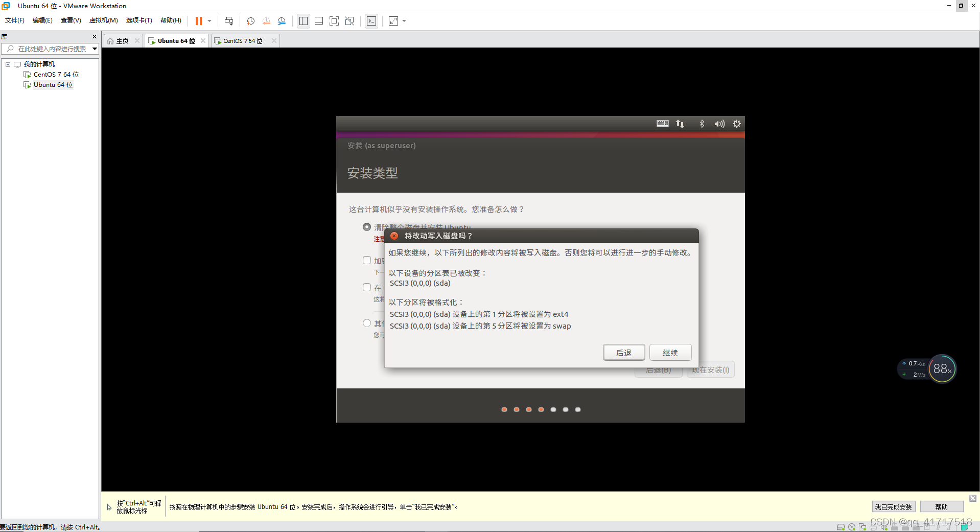Open the Ubuntu system gear menu
This screenshot has height=532, width=980.
737,124
